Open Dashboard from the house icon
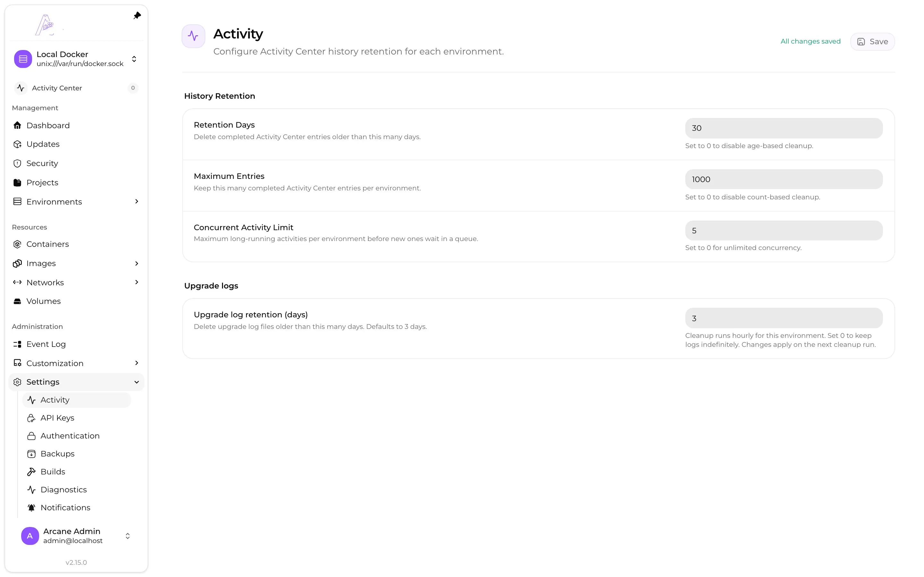Viewport: 924px width, 577px height. tap(17, 125)
